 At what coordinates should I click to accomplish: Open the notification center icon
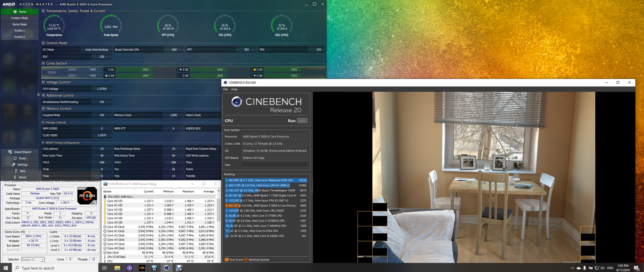[x=636, y=268]
